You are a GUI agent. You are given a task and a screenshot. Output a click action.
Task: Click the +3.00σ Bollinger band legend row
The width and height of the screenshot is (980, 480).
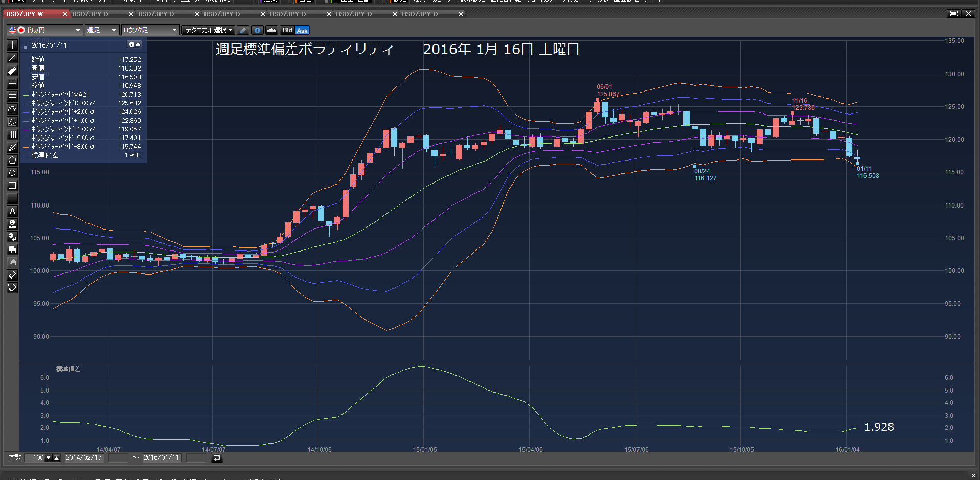(82, 103)
